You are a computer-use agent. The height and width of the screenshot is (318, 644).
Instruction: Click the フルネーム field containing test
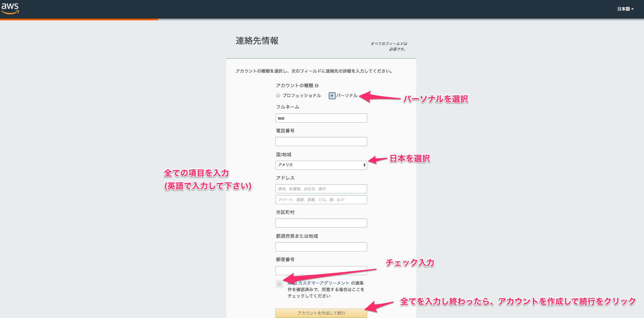(x=321, y=118)
